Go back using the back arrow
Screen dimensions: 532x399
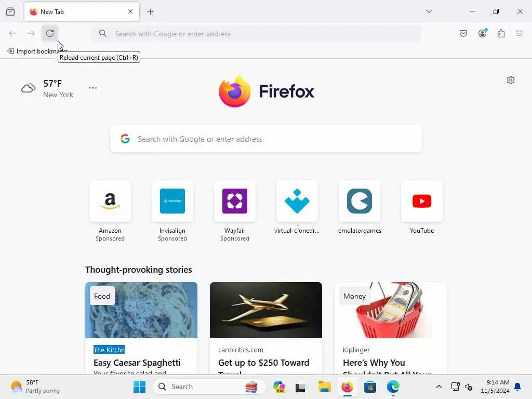(x=12, y=33)
